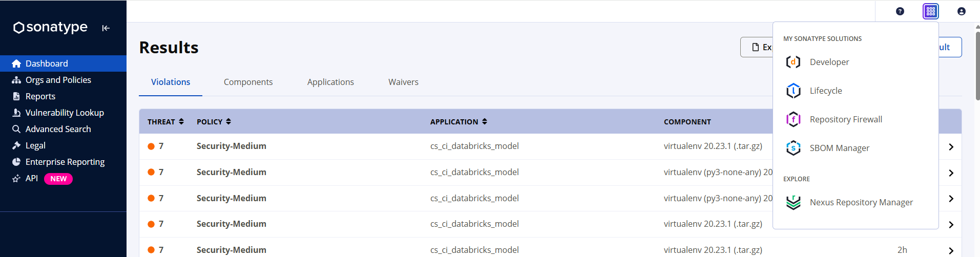Click the Orgs and Policies hierarchy icon
Viewport: 980px width, 257px height.
(x=16, y=80)
